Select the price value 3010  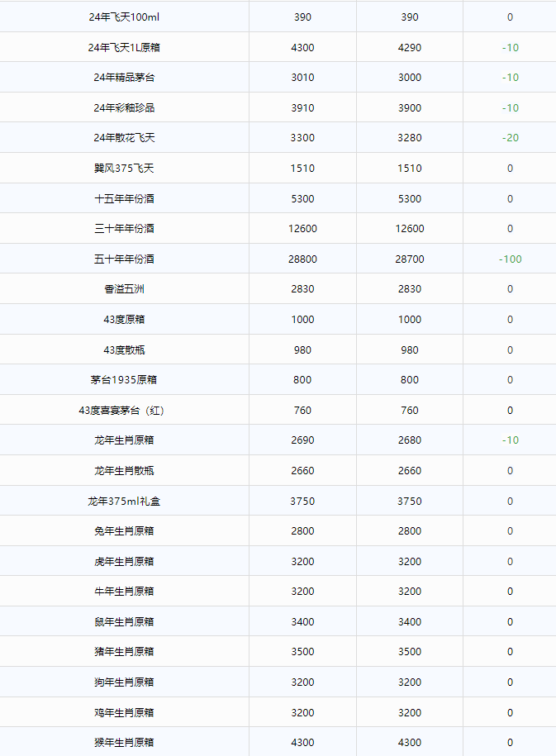point(302,78)
